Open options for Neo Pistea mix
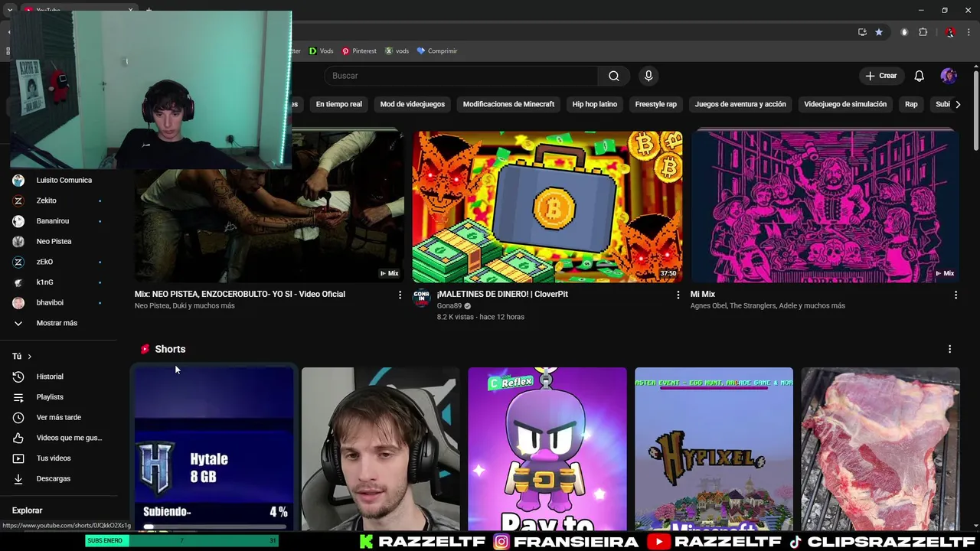980x551 pixels. (400, 295)
